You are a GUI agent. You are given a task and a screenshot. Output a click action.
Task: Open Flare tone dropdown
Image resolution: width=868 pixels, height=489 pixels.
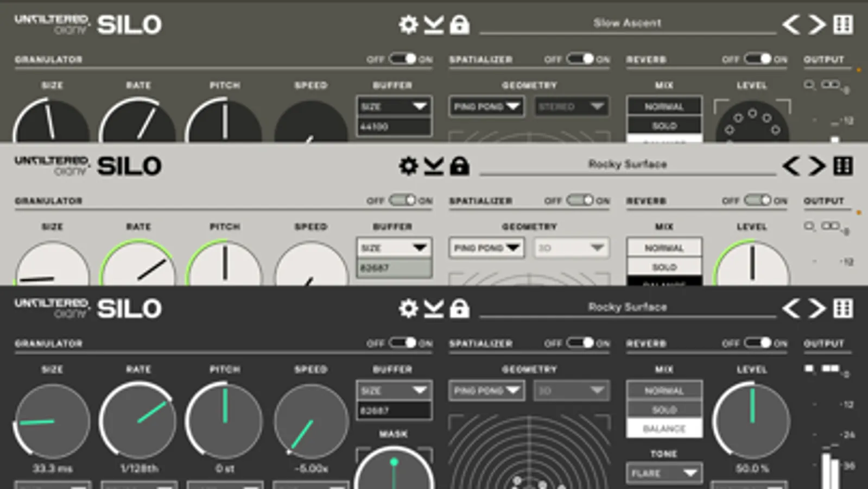[x=664, y=473]
